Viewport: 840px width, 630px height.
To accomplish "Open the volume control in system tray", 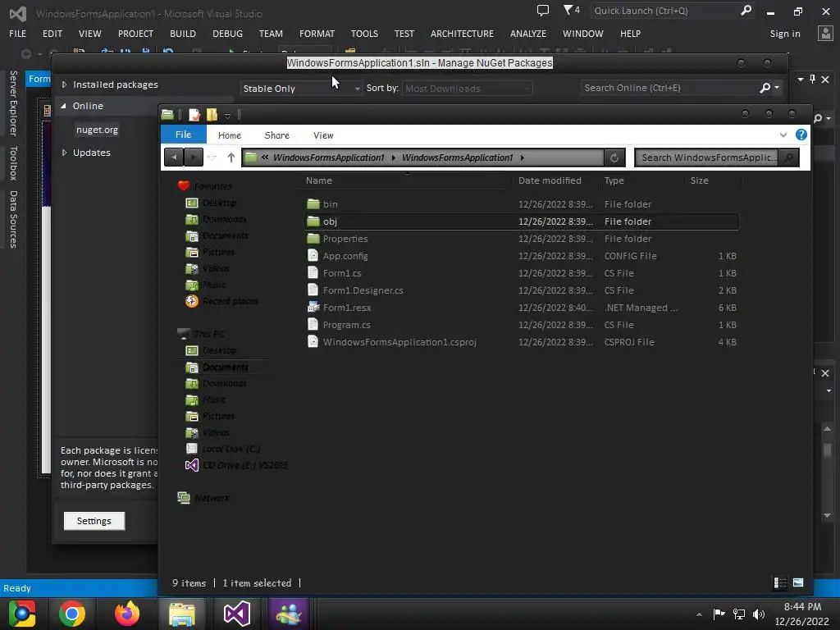I will tap(759, 614).
